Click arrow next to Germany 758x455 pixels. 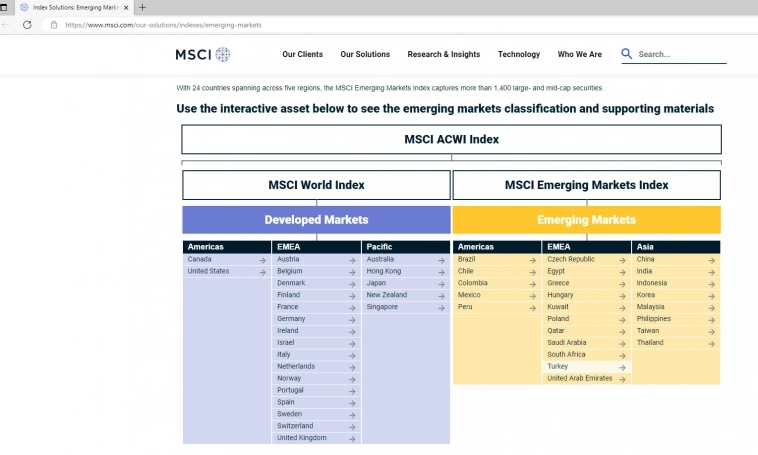[x=352, y=320]
